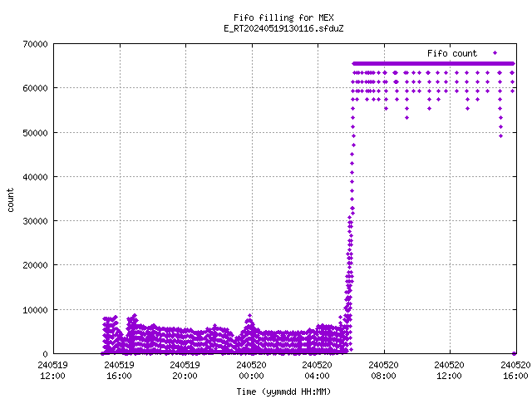Image resolution: width=532 pixels, height=399 pixels.
Task: Click the saturated data line near 65000 count
Action: 434,63
